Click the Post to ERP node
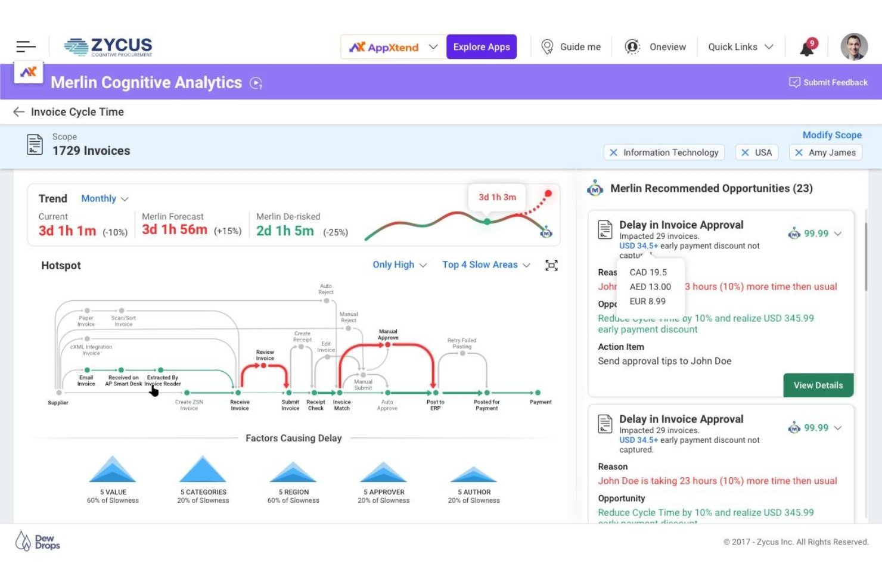882x588 pixels. tap(436, 393)
